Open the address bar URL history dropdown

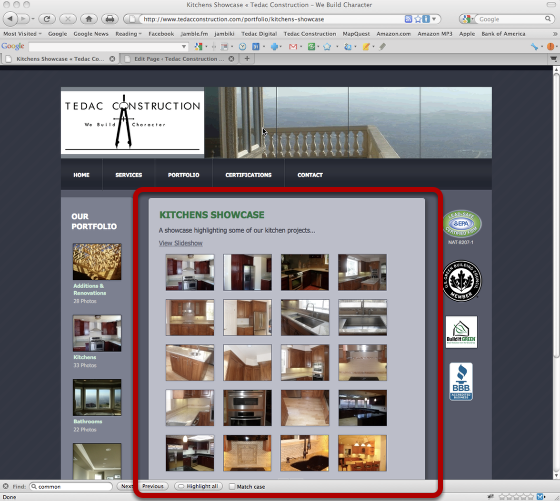(x=434, y=19)
